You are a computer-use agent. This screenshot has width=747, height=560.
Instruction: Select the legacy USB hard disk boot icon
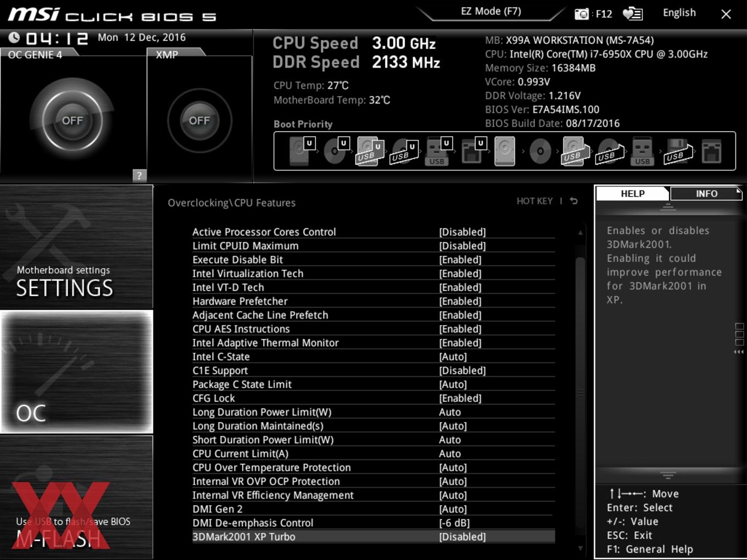575,151
